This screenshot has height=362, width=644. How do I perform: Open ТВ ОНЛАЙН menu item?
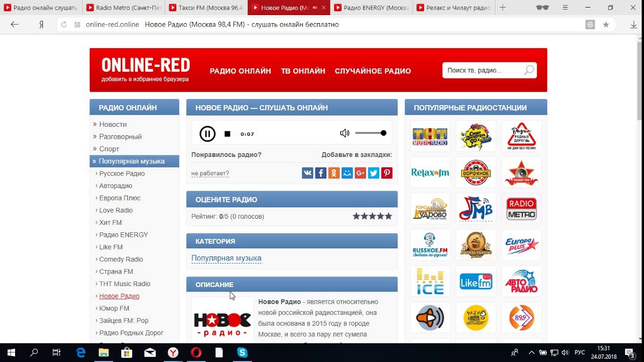[303, 71]
